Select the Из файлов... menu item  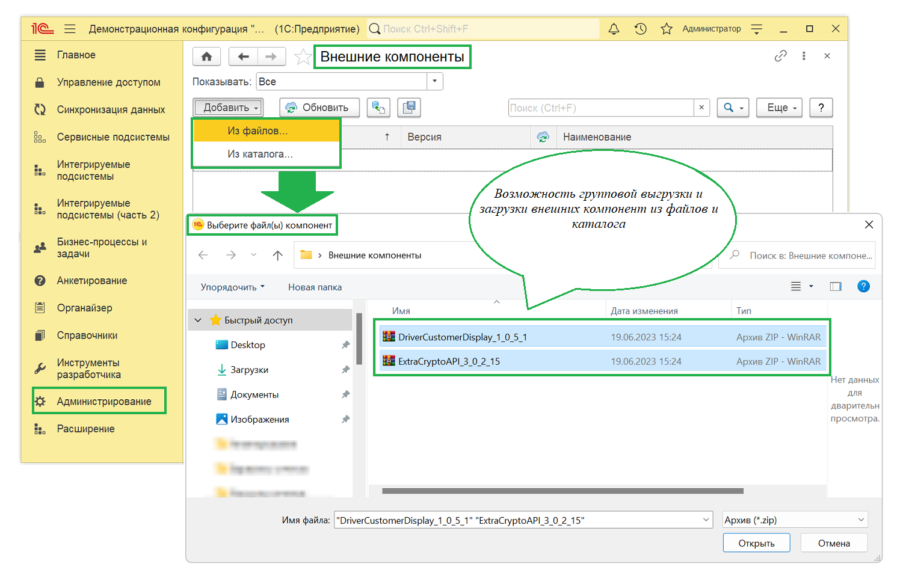[x=257, y=130]
